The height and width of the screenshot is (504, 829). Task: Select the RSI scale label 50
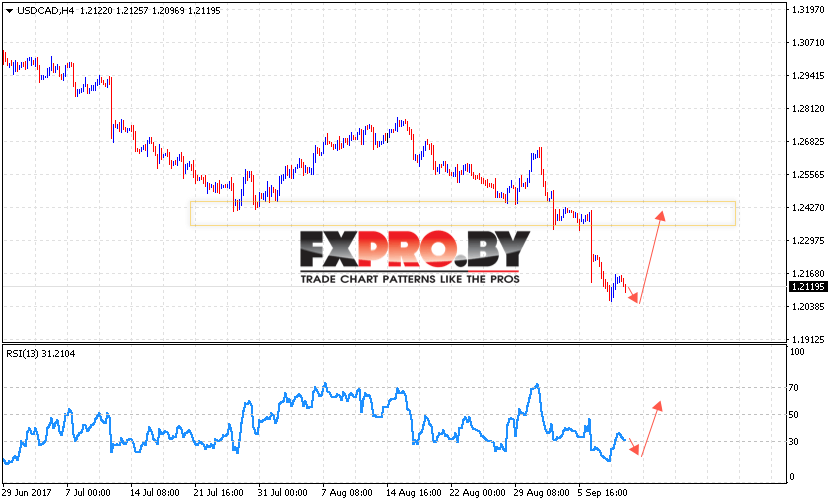tap(794, 415)
